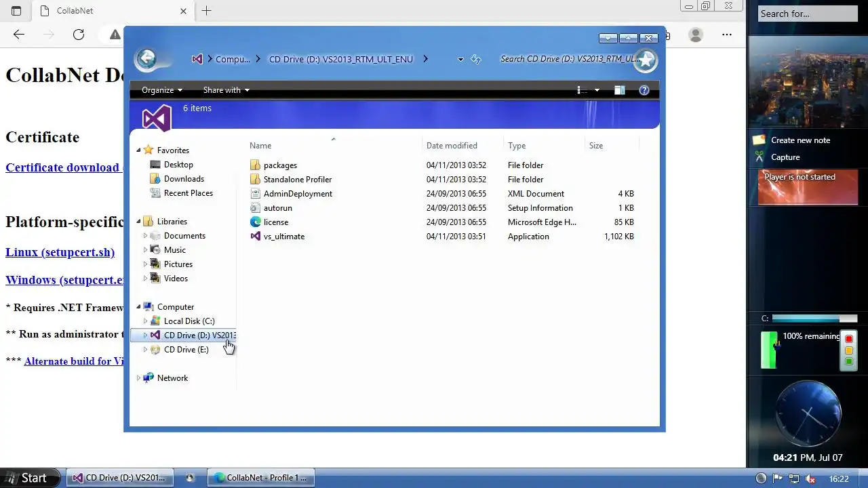Click the C: drive usage bar gadget

coord(814,319)
